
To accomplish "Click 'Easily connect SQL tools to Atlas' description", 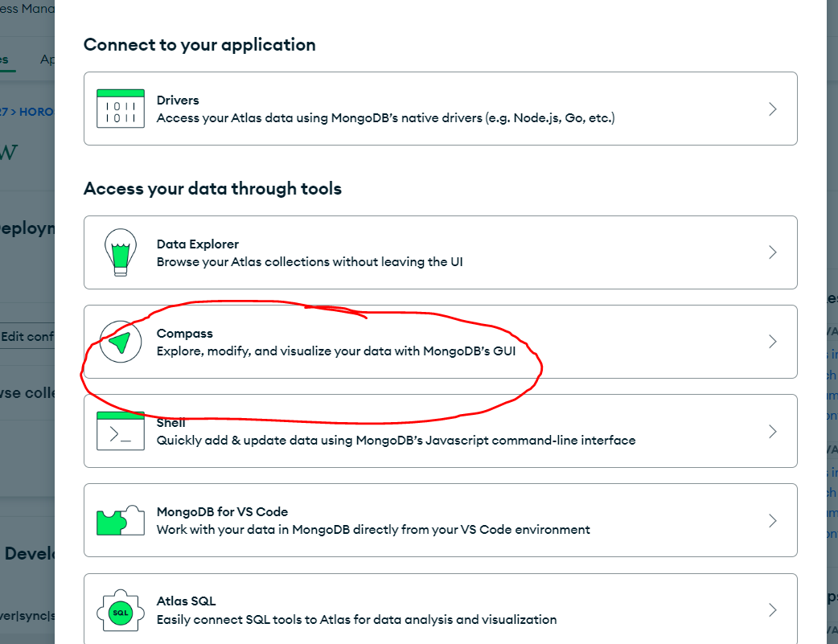I will click(x=356, y=619).
